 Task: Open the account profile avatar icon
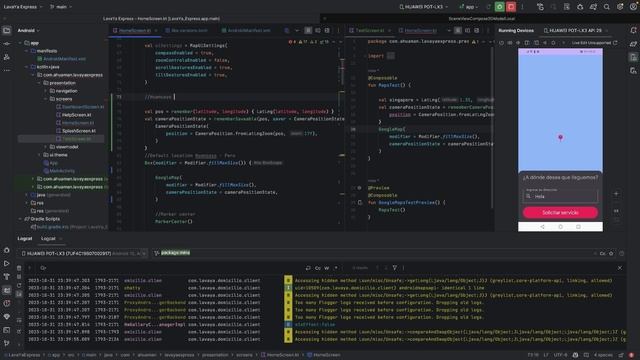633,7
